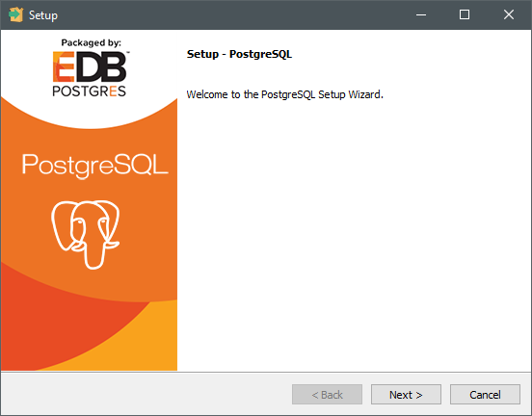Click the gray footer area left of Back
Image resolution: width=532 pixels, height=416 pixels.
coord(146,394)
